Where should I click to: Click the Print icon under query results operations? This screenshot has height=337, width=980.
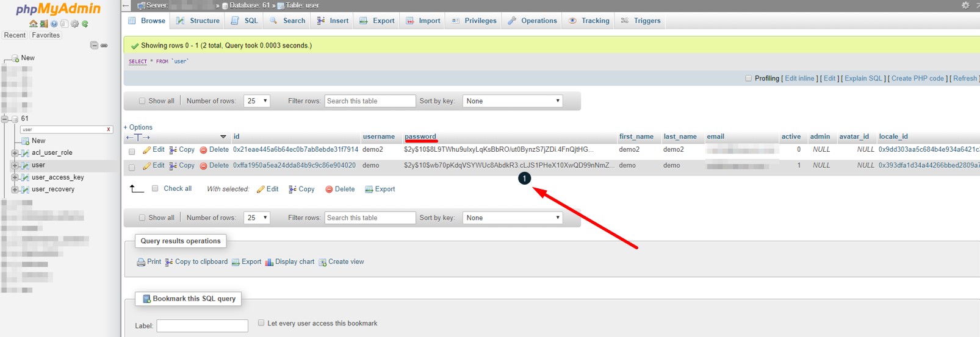point(141,262)
